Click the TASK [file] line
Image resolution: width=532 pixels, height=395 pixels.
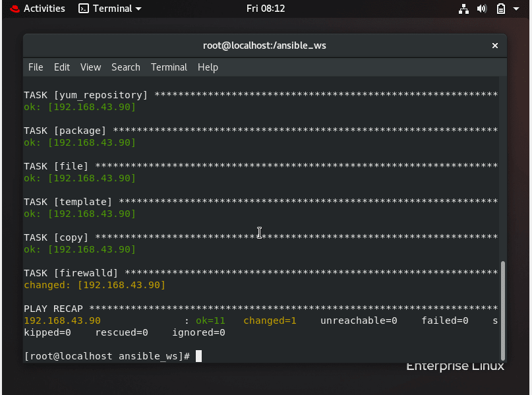260,166
